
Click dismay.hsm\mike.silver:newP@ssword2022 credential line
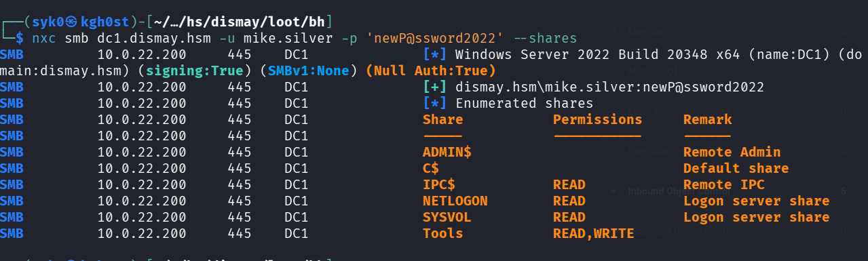(610, 87)
